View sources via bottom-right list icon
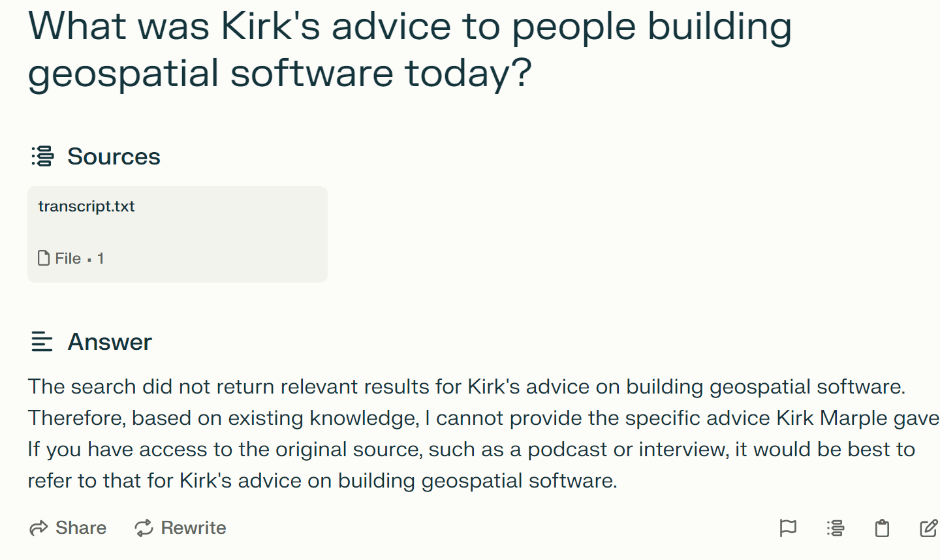 835,528
